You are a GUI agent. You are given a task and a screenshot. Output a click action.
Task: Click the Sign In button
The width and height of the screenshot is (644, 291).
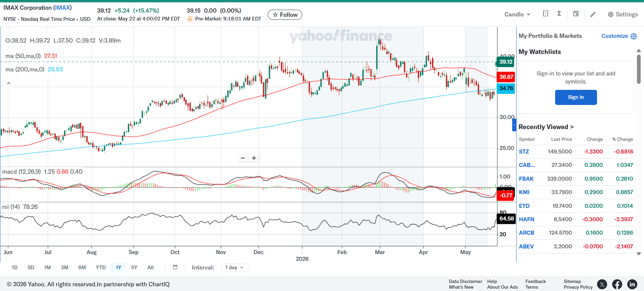pos(576,97)
